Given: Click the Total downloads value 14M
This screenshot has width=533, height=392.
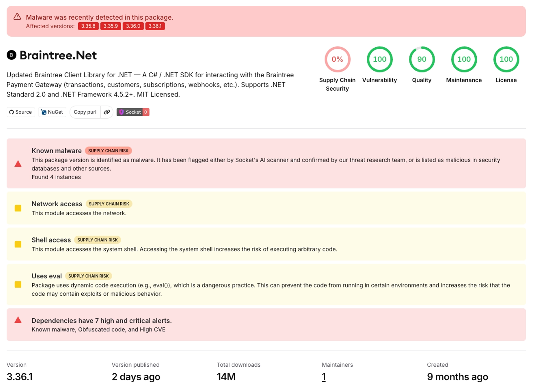Looking at the screenshot, I should (x=226, y=377).
